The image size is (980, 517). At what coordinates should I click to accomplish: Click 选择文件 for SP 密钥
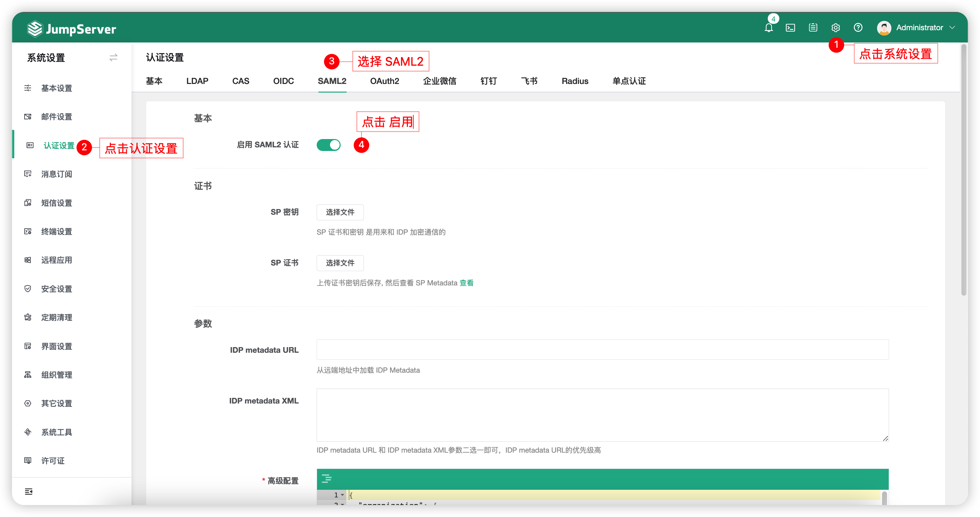[x=340, y=212]
